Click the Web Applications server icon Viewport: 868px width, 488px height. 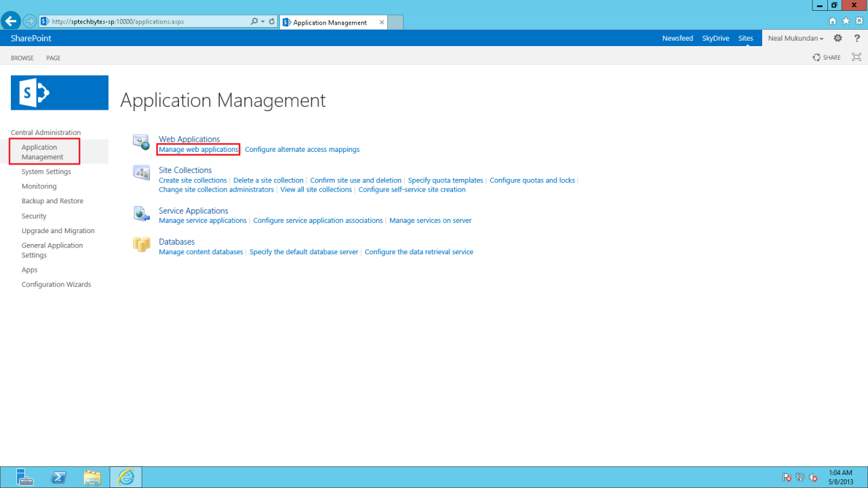(x=141, y=141)
